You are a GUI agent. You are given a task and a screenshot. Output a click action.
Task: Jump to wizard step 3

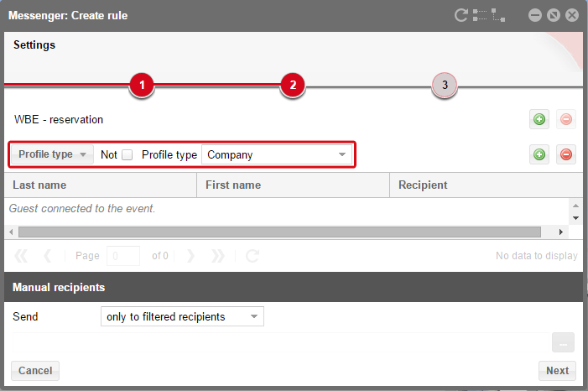coord(445,86)
